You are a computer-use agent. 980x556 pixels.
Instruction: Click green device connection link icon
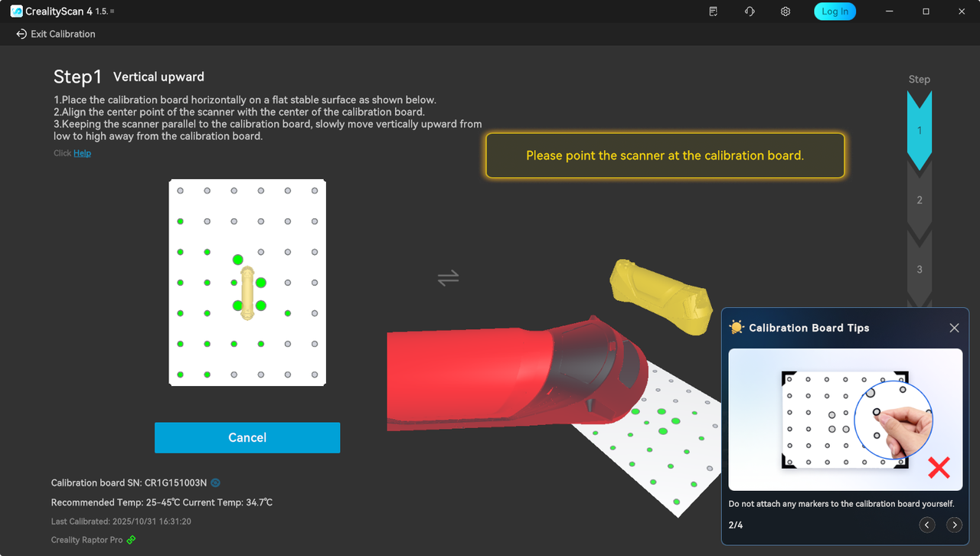(131, 540)
